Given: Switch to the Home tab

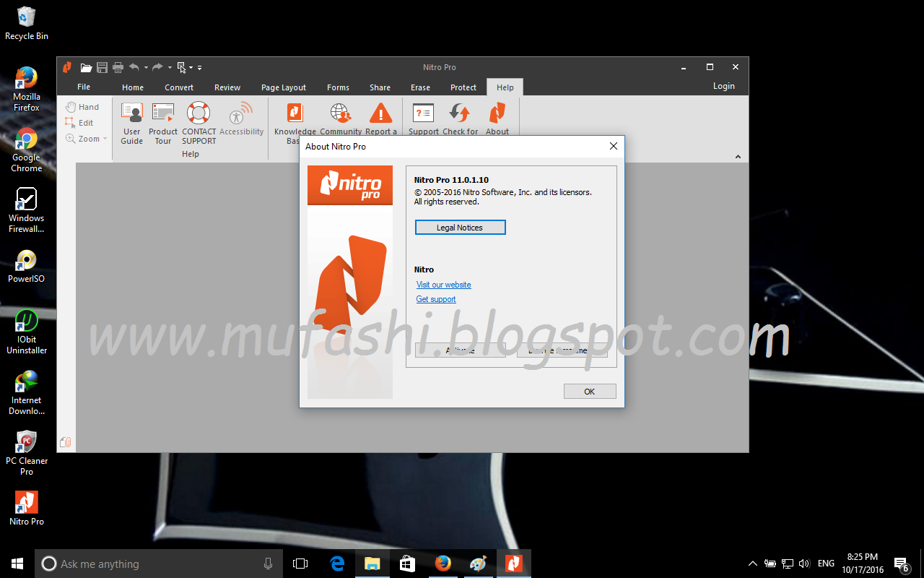Looking at the screenshot, I should click(x=133, y=87).
